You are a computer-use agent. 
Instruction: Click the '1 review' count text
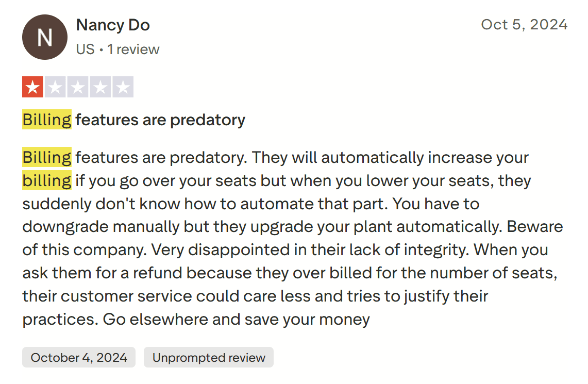(x=133, y=49)
